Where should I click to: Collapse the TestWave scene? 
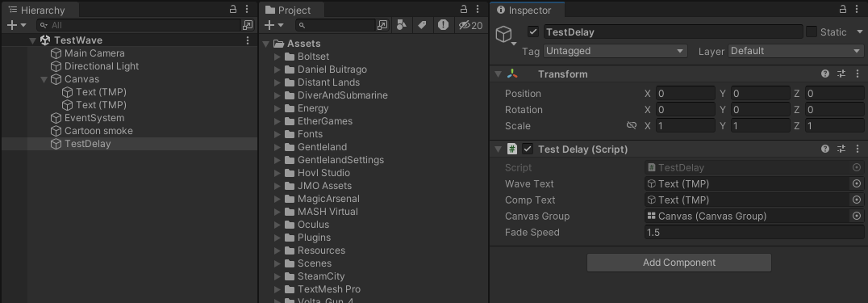(x=32, y=40)
